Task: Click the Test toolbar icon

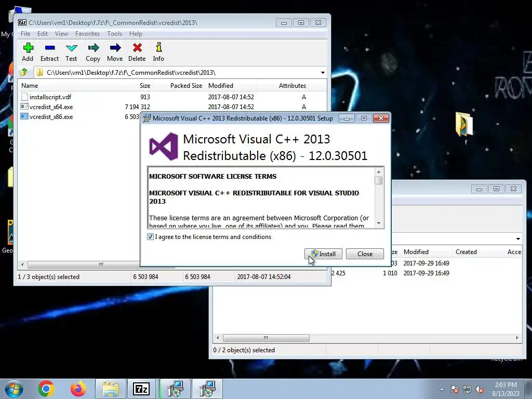Action: 71,52
